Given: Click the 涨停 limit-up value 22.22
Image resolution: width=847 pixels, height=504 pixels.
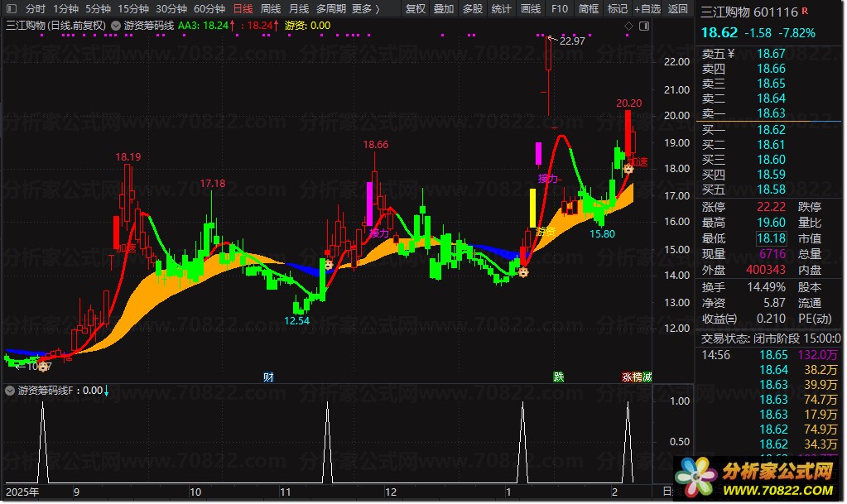Looking at the screenshot, I should [x=771, y=207].
